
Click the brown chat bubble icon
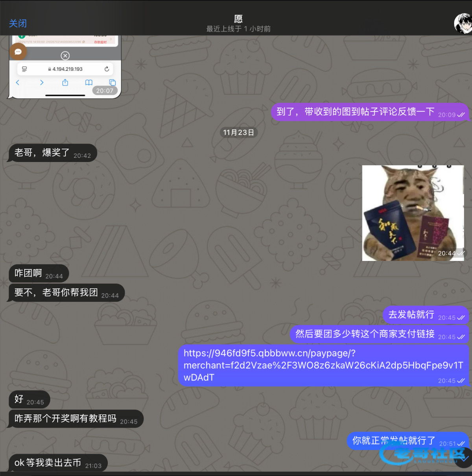18,52
